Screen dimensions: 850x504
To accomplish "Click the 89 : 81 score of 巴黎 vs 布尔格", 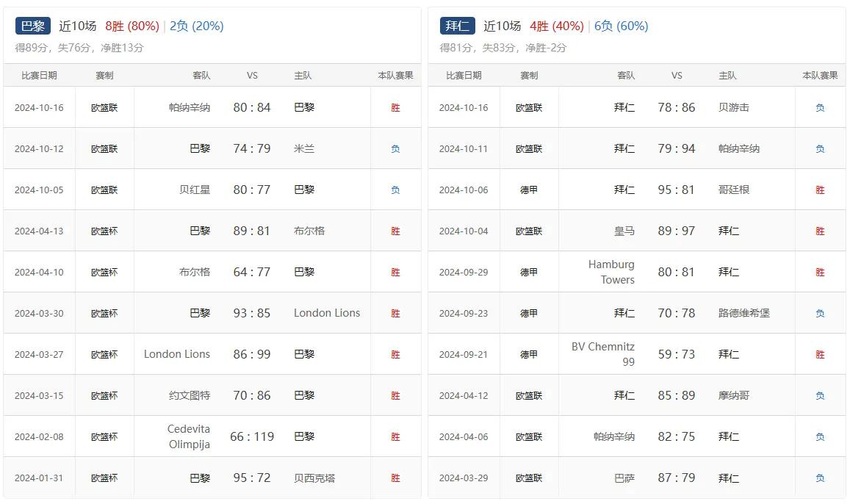I will coord(251,231).
